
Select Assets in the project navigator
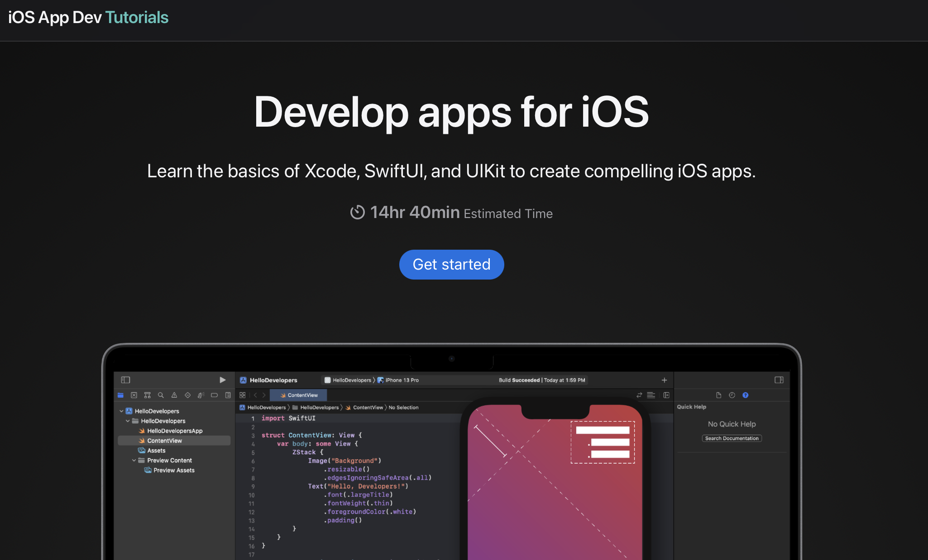[x=156, y=451]
